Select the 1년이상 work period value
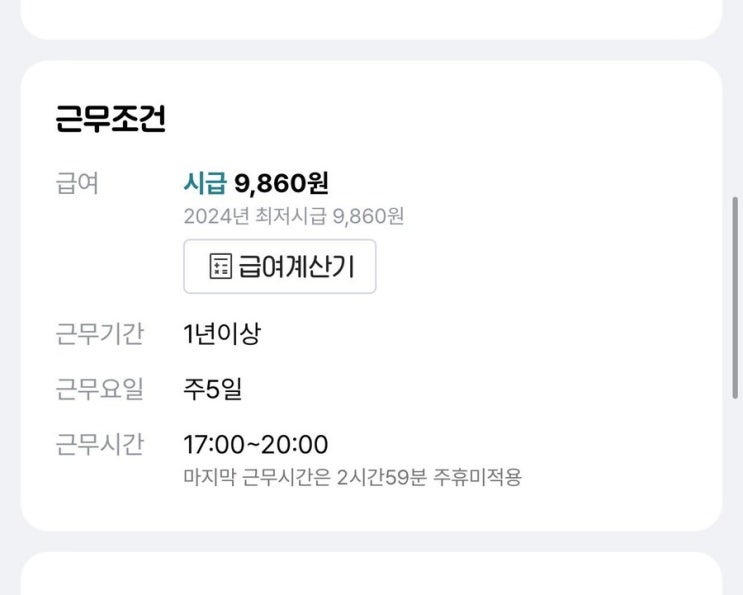The height and width of the screenshot is (595, 743). (x=222, y=334)
